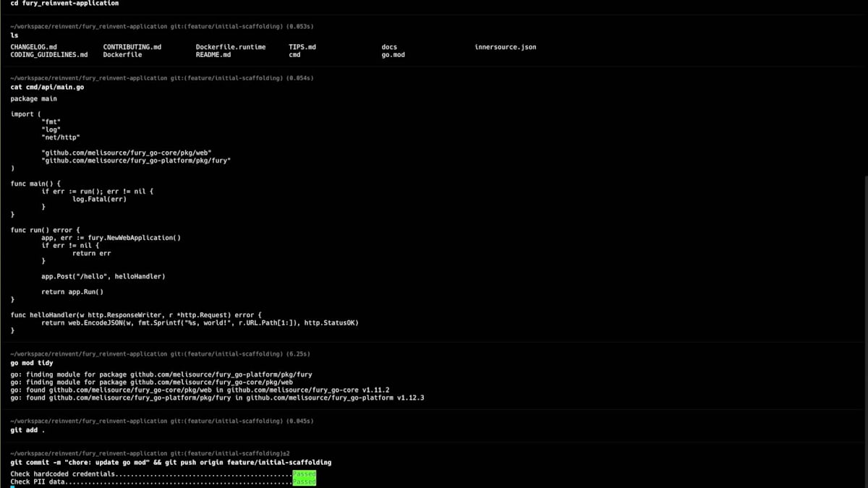The height and width of the screenshot is (488, 868).
Task: Click the 'found' line with fury_go-core v1.11.2
Action: [x=200, y=390]
